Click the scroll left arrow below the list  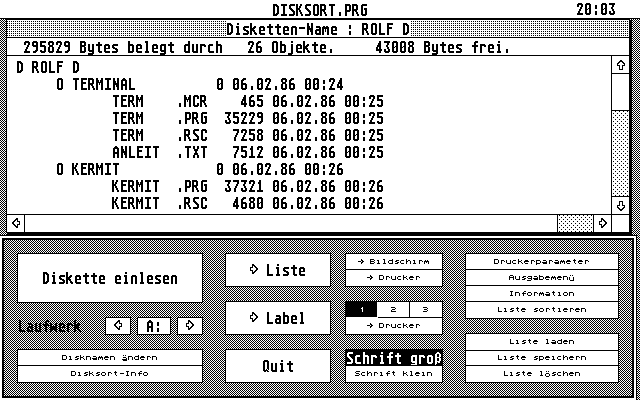(x=15, y=222)
